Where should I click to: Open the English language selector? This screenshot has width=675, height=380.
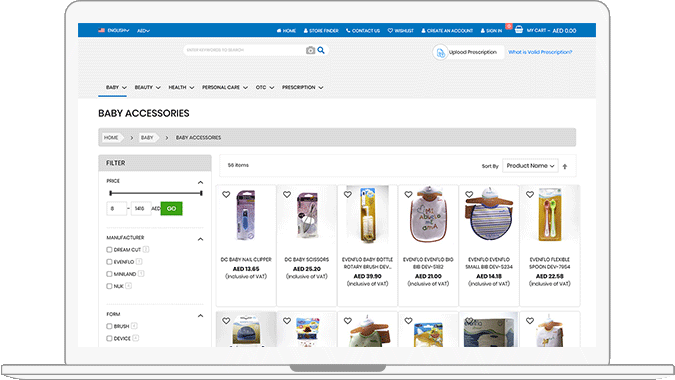pos(114,31)
